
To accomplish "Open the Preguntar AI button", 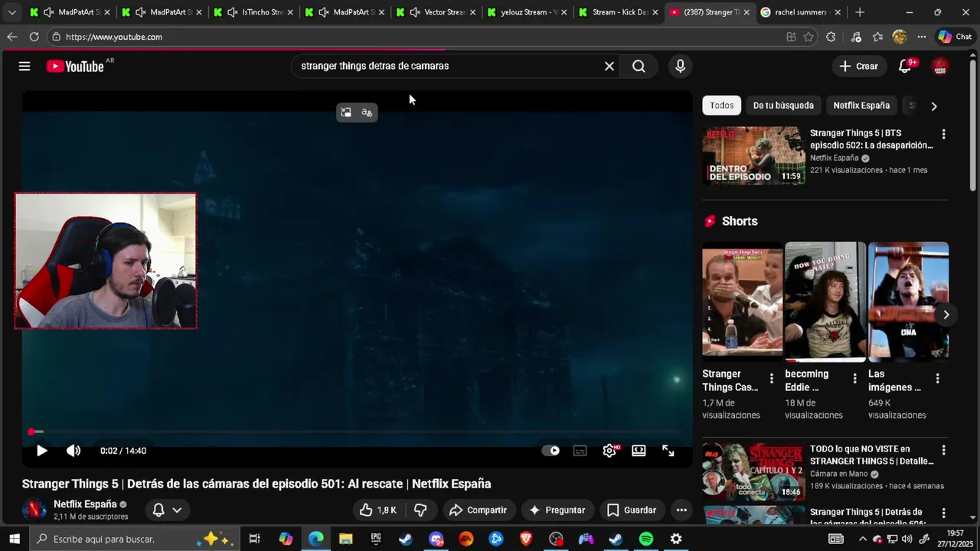I will (x=557, y=510).
